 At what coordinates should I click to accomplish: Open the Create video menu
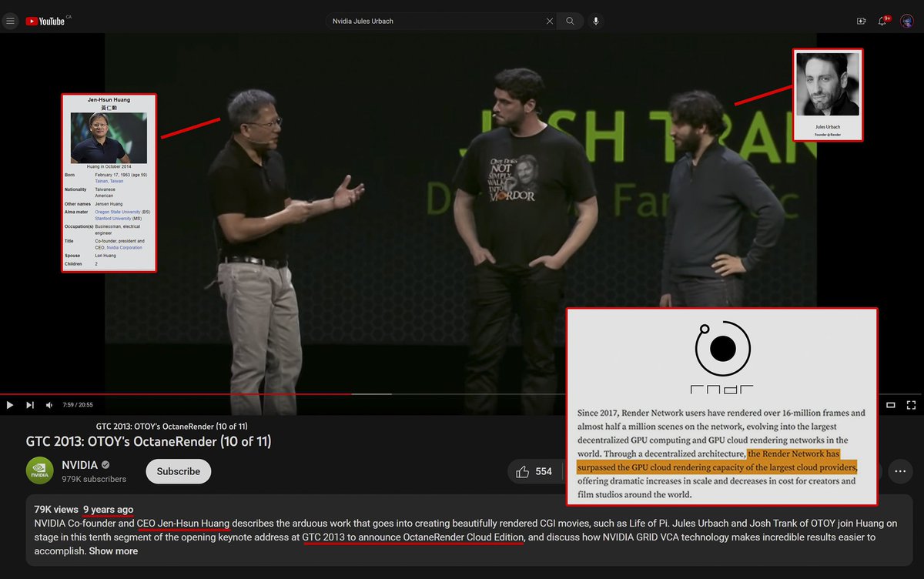coord(861,21)
